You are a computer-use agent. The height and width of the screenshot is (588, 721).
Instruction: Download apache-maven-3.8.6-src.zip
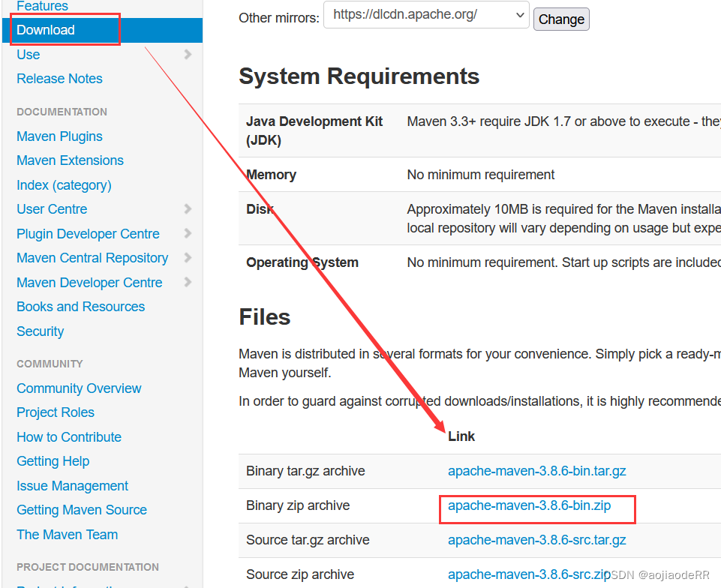pos(529,574)
